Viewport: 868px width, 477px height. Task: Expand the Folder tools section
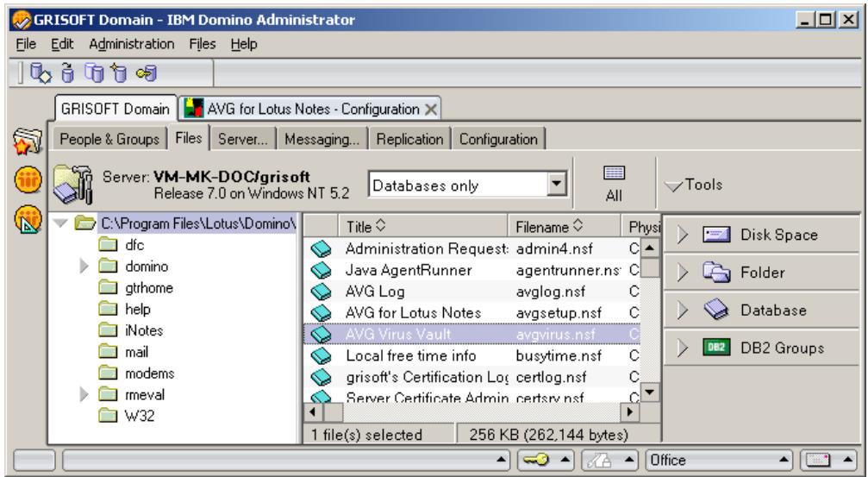pos(682,272)
